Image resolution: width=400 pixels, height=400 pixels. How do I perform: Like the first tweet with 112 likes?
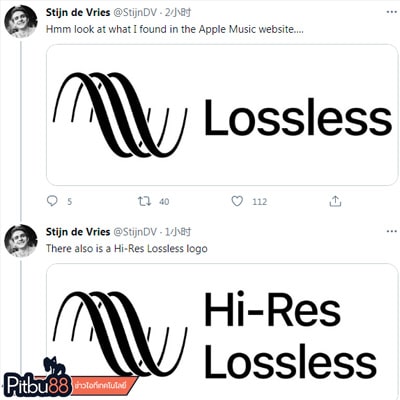pos(237,201)
